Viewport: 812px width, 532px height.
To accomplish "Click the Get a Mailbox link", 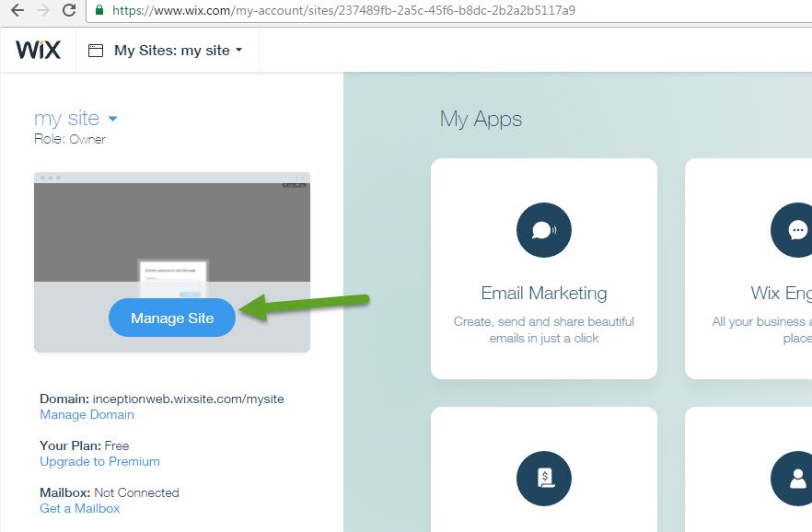I will tap(80, 508).
